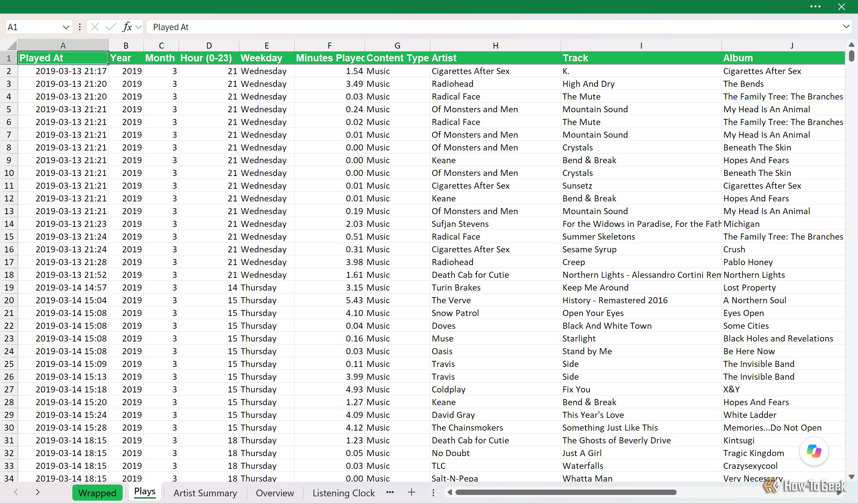Open the more options ellipsis in title bar
This screenshot has width=858, height=504.
pyautogui.click(x=815, y=6)
